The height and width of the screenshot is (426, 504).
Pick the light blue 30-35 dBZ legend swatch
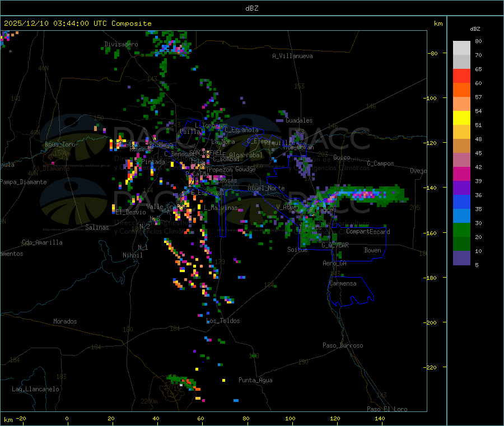(x=461, y=216)
